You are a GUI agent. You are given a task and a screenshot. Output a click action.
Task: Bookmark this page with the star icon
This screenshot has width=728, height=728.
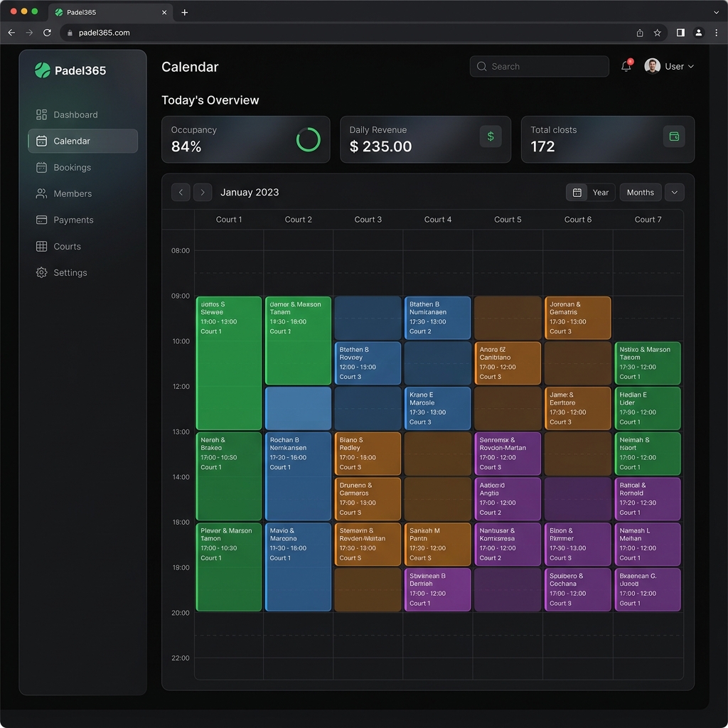658,33
